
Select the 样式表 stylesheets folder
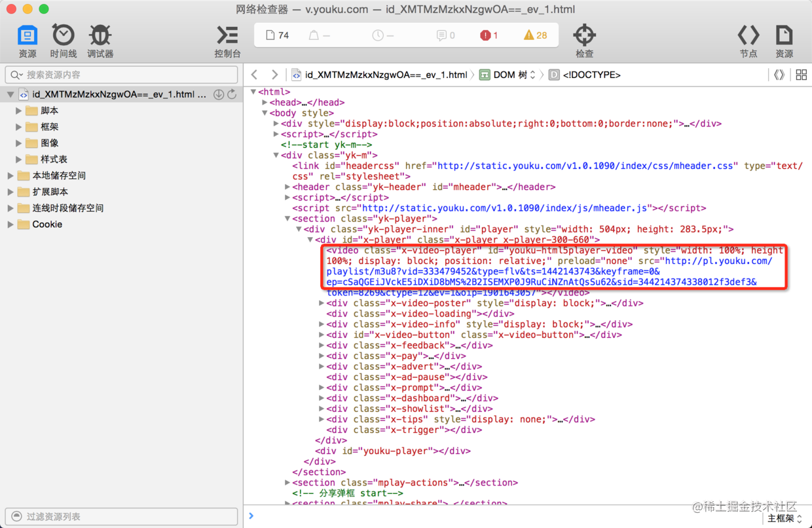tap(54, 159)
